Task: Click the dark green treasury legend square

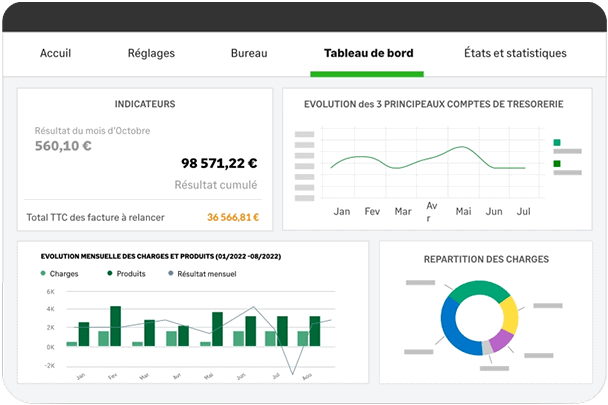Action: (x=557, y=163)
